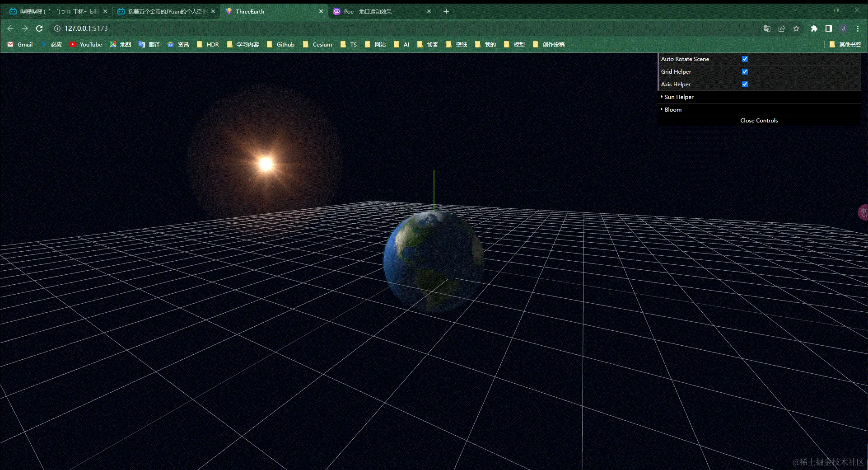Open the 博客 bookmark folder
The height and width of the screenshot is (470, 868).
(428, 44)
